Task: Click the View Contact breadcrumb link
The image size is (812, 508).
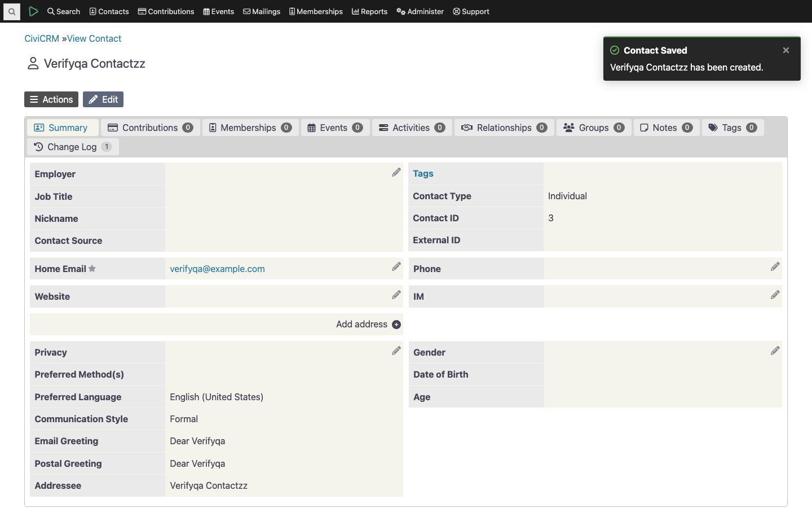Action: pos(94,38)
